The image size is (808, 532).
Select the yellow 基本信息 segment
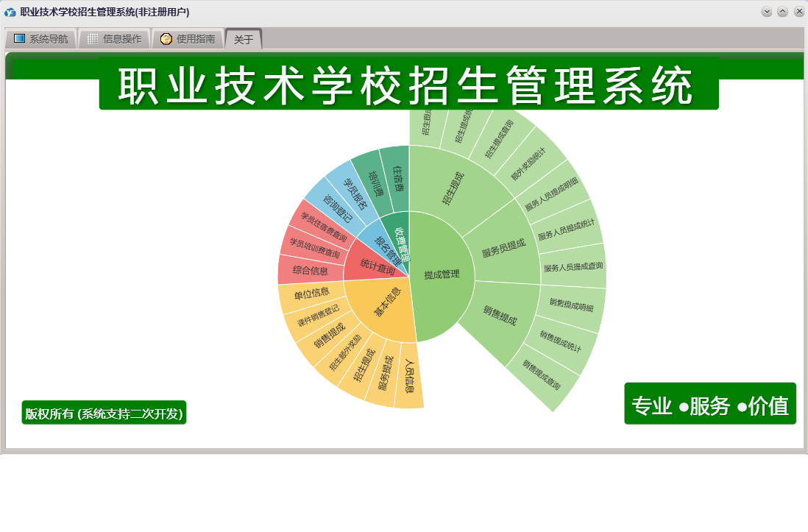[386, 303]
